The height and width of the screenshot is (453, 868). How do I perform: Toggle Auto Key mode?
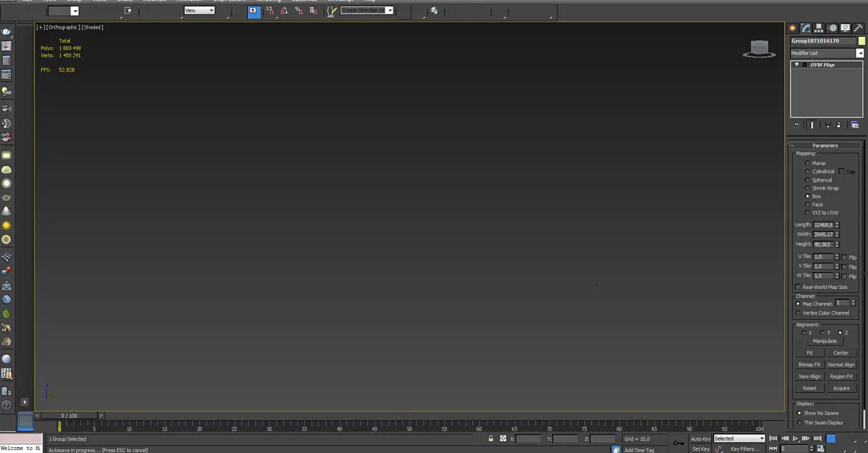(700, 438)
